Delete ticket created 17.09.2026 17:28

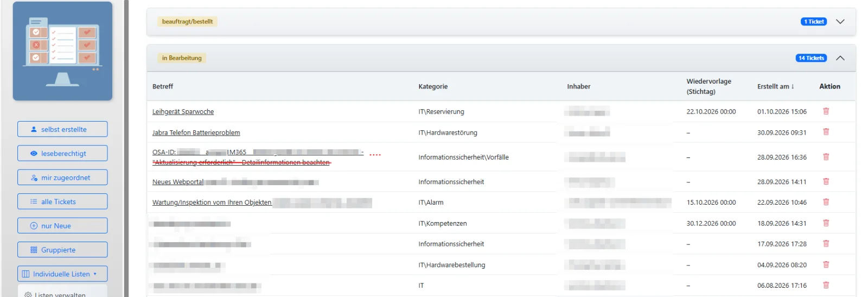pos(826,244)
